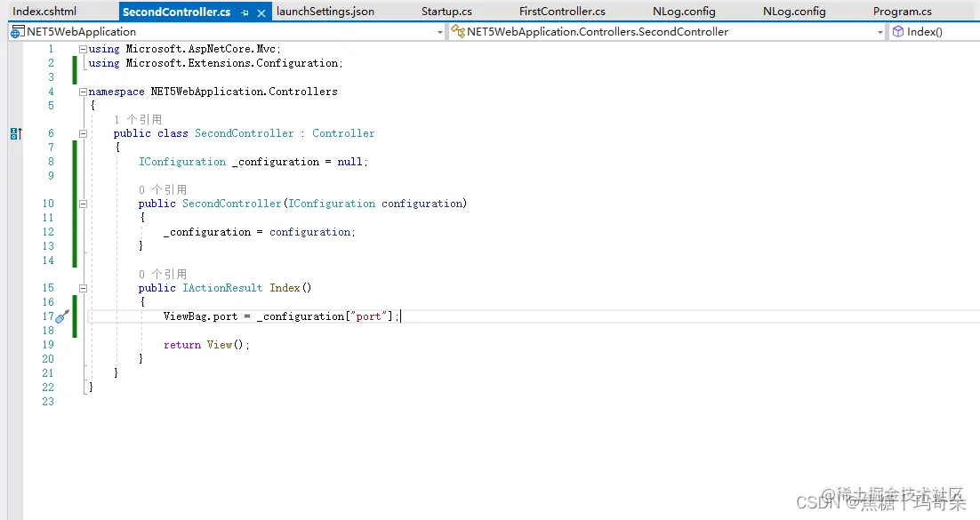The width and height of the screenshot is (980, 520).
Task: Click the quick actions screwdriver icon
Action: coord(62,316)
